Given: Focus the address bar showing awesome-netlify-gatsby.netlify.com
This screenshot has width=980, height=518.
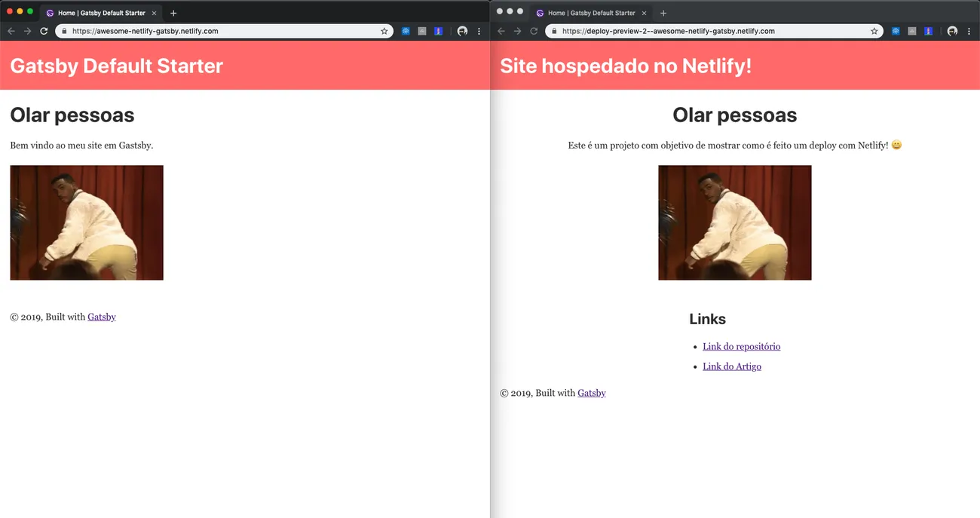Looking at the screenshot, I should 224,31.
